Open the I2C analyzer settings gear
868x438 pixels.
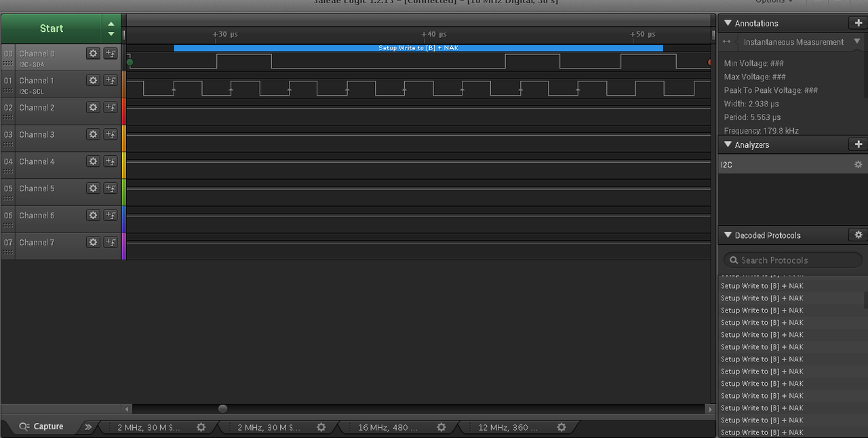[858, 165]
